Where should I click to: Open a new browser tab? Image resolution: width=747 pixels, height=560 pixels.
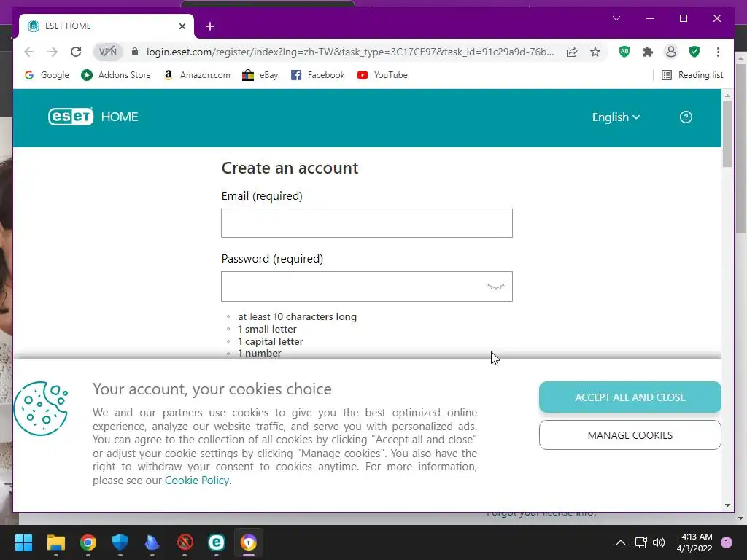point(210,26)
